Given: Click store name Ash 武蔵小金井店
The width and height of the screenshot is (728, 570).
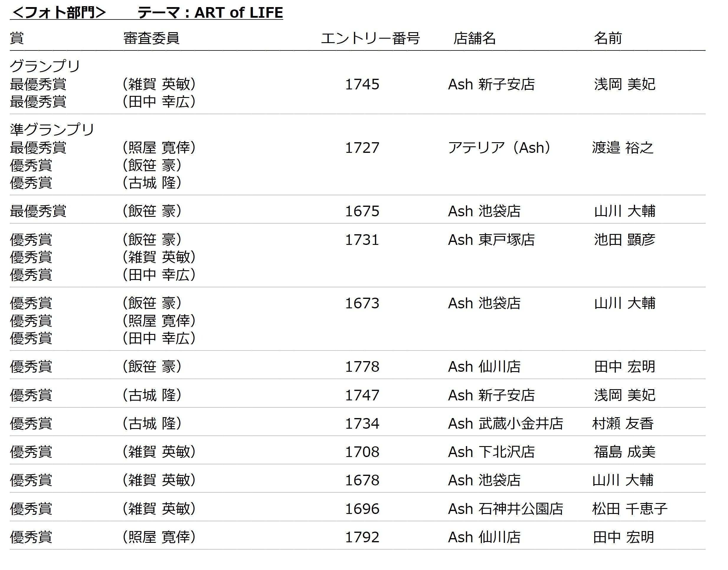Looking at the screenshot, I should [505, 424].
